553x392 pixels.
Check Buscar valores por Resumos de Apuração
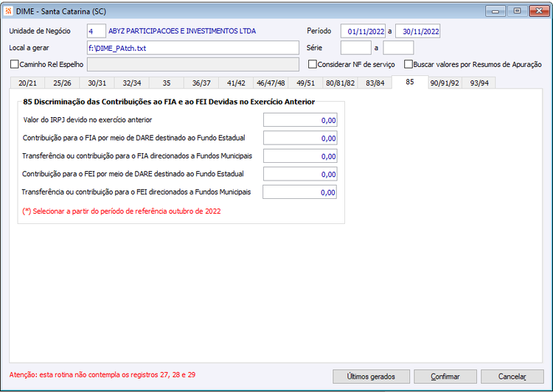408,64
